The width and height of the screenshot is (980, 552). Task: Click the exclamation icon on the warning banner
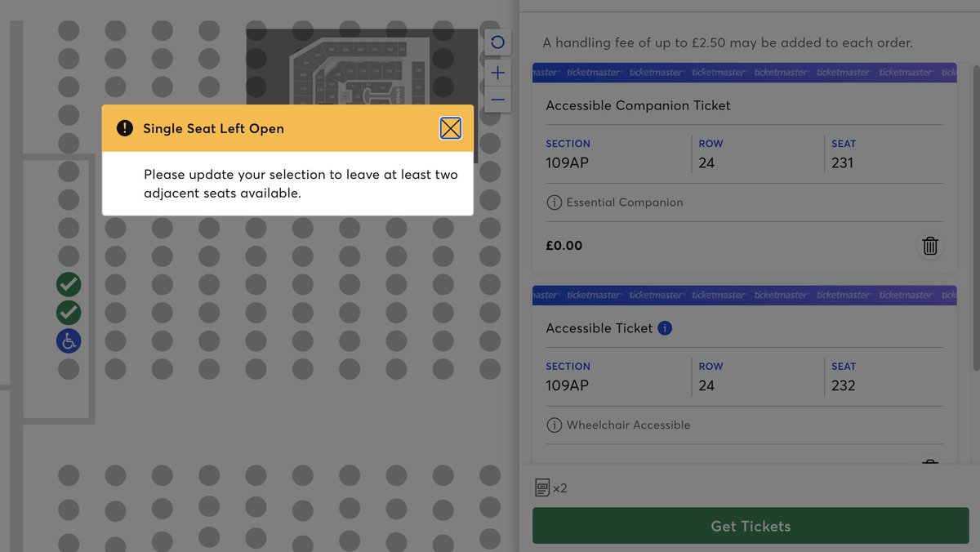125,128
